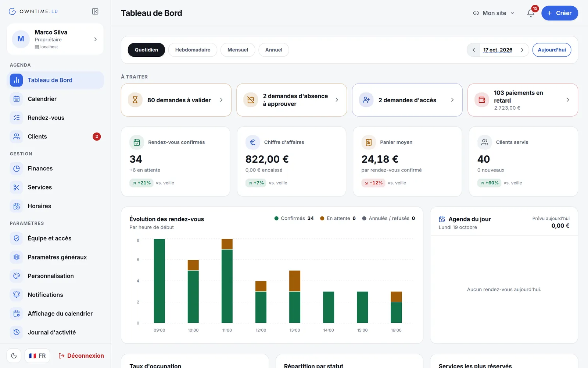The image size is (588, 368).
Task: Click the Services scissors icon
Action: coord(17,187)
